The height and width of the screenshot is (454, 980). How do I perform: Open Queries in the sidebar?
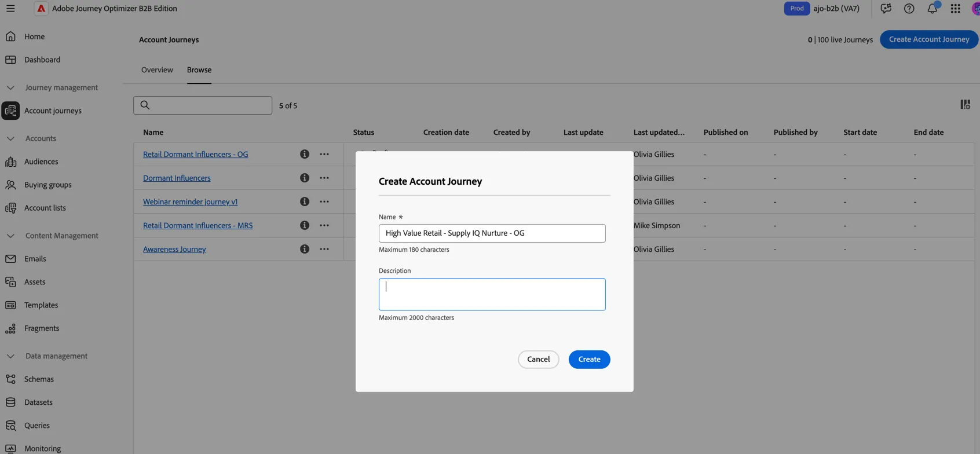pyautogui.click(x=37, y=426)
